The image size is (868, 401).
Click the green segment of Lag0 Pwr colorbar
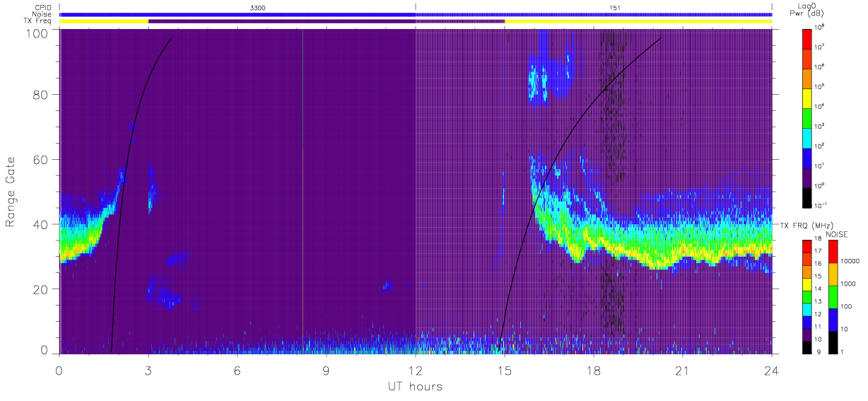tap(808, 117)
